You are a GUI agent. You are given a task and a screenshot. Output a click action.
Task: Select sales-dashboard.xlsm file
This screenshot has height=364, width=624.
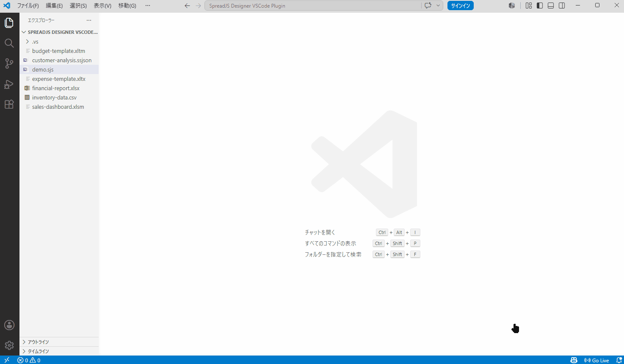point(59,107)
